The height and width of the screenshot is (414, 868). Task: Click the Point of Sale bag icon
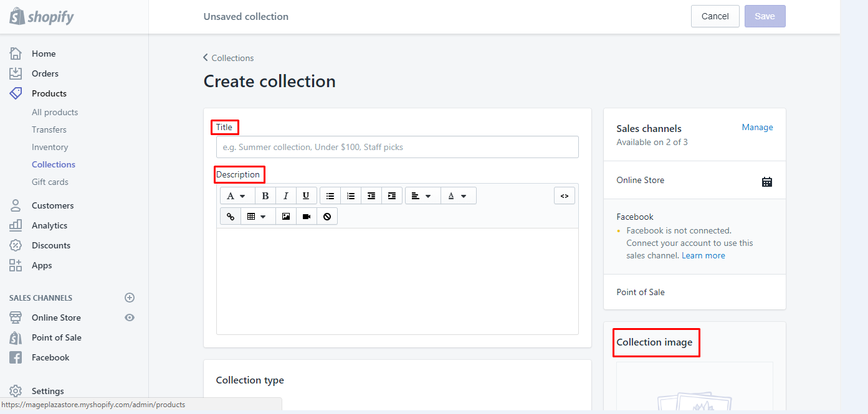pos(16,337)
